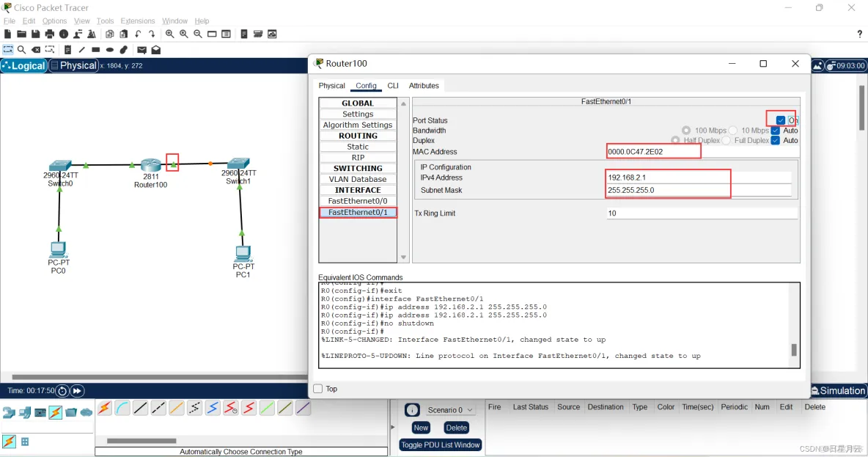Switch to the Simulation mode

tap(837, 390)
